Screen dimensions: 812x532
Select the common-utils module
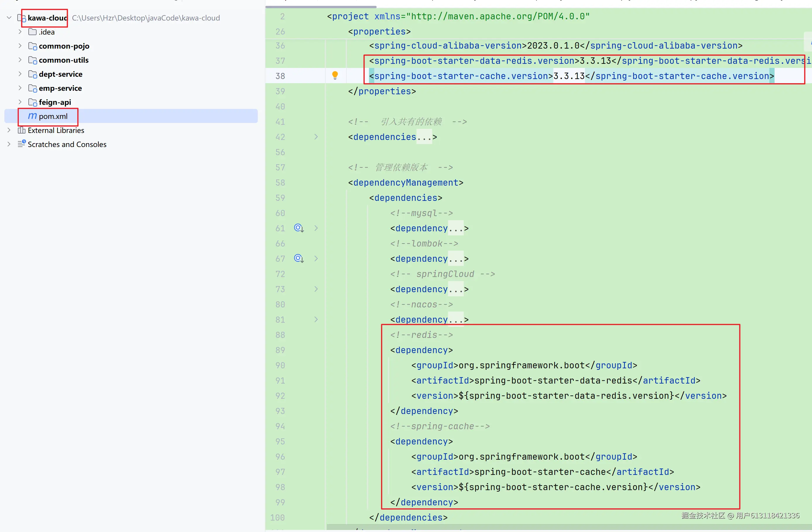click(x=63, y=60)
